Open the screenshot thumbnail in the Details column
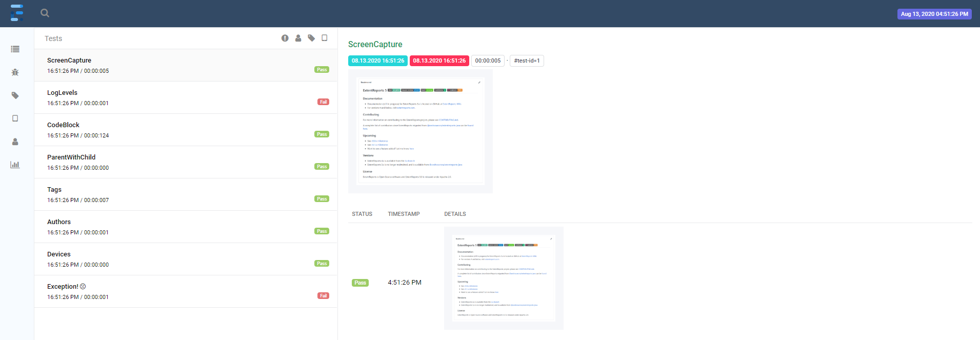This screenshot has width=980, height=340. (503, 277)
